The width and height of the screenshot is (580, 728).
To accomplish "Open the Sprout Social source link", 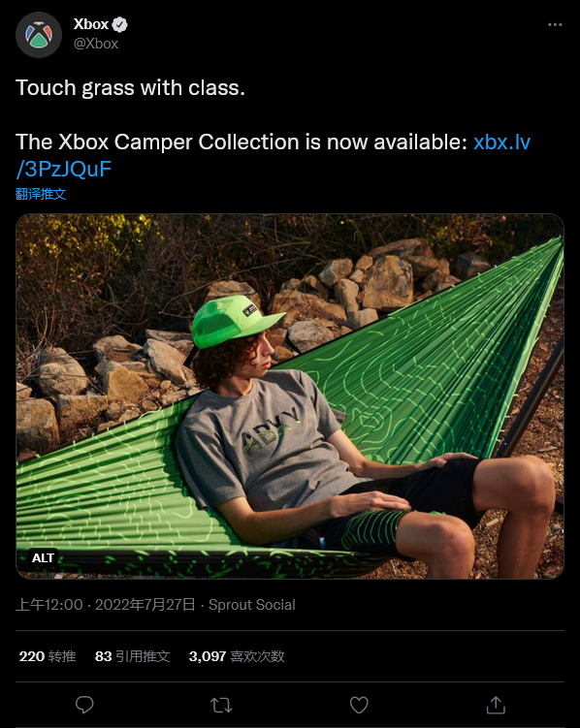I will [252, 605].
